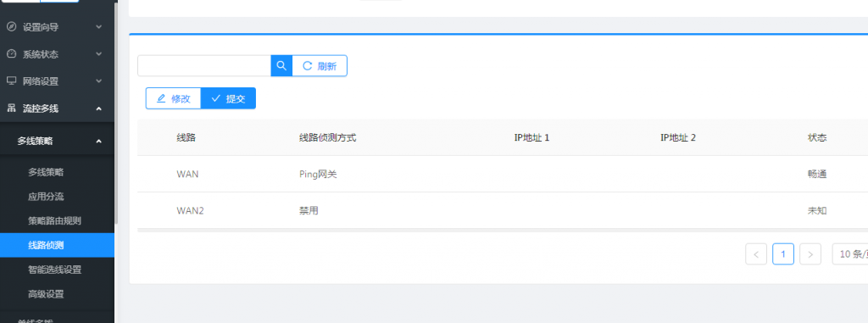
Task: Expand the 网络设置 chevron
Action: [98, 81]
